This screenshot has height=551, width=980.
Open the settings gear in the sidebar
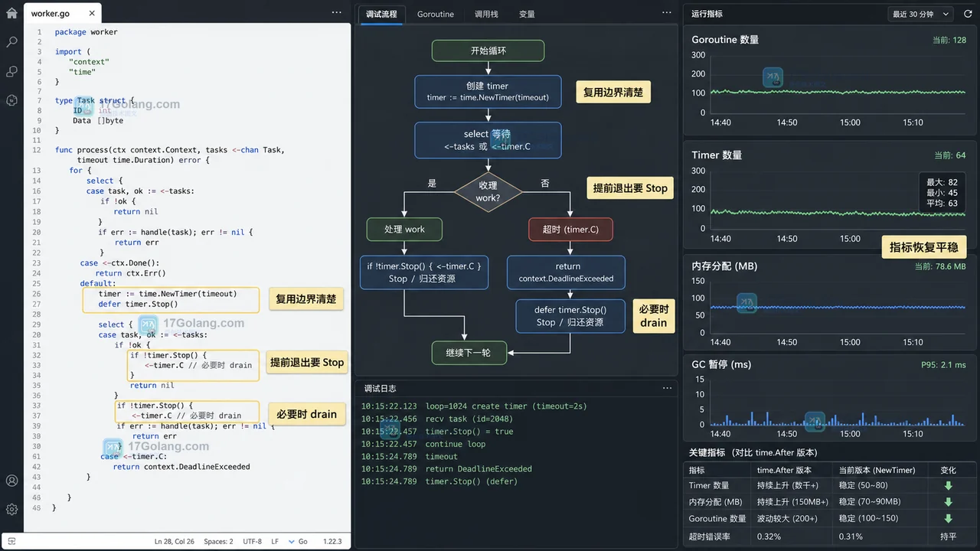tap(11, 509)
